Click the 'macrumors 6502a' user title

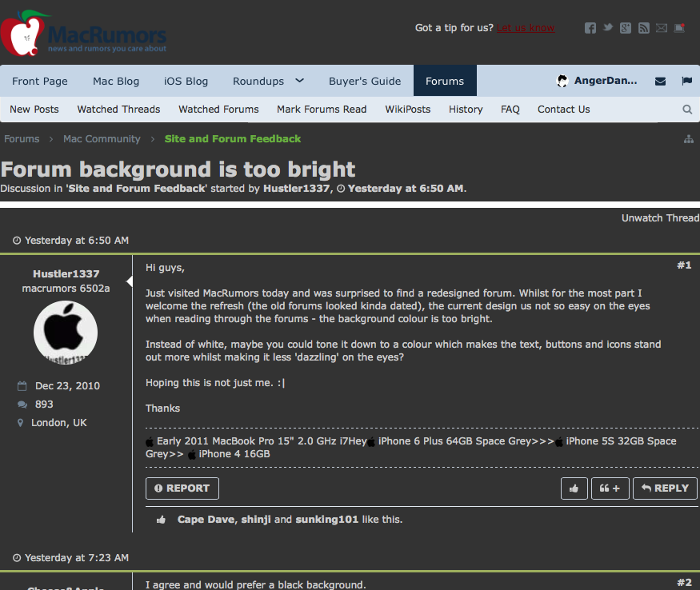[x=66, y=289]
